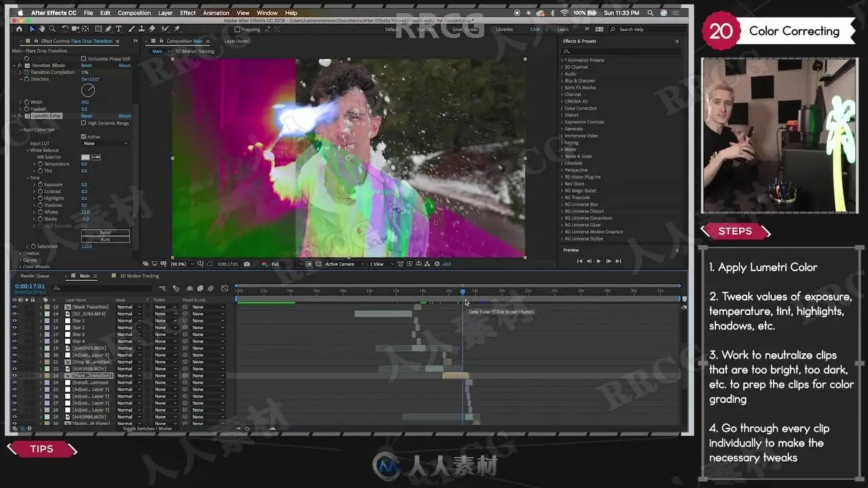868x488 pixels.
Task: Select the Clone Stamp tool
Action: [x=141, y=29]
